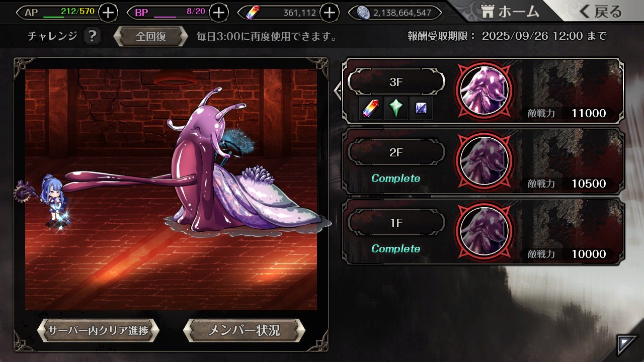Collapse the floor list arrow beside 3F
644x362 pixels.
(x=339, y=90)
